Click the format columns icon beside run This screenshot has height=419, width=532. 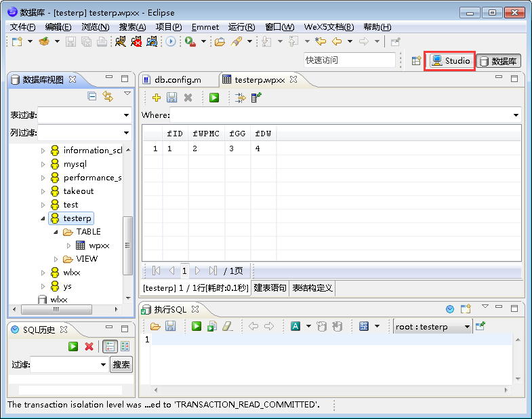pyautogui.click(x=240, y=98)
